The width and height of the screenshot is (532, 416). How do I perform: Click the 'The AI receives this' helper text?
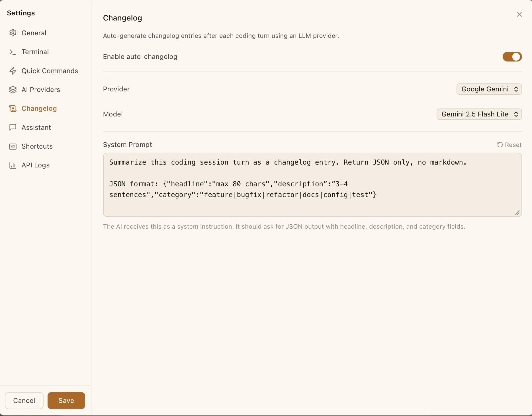(x=284, y=227)
